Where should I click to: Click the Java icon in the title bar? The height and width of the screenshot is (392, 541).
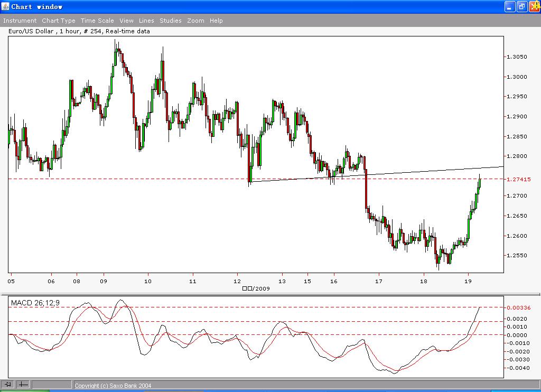tap(5, 6)
